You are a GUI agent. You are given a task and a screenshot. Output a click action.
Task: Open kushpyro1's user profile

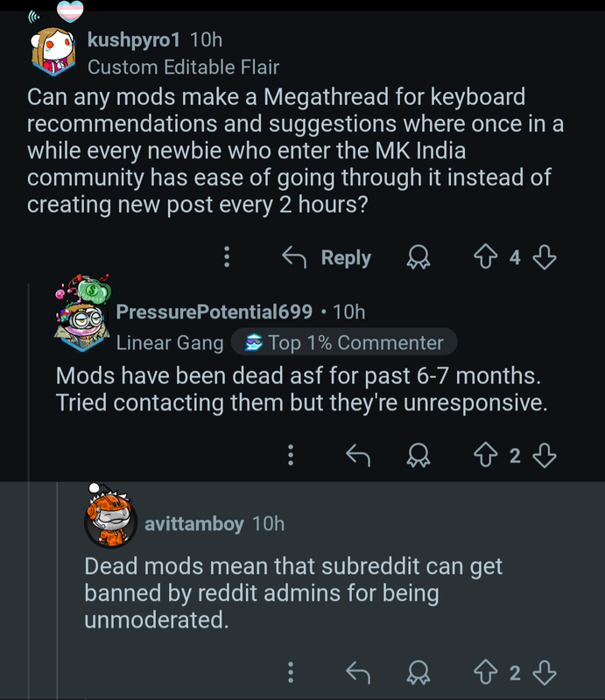click(x=134, y=39)
